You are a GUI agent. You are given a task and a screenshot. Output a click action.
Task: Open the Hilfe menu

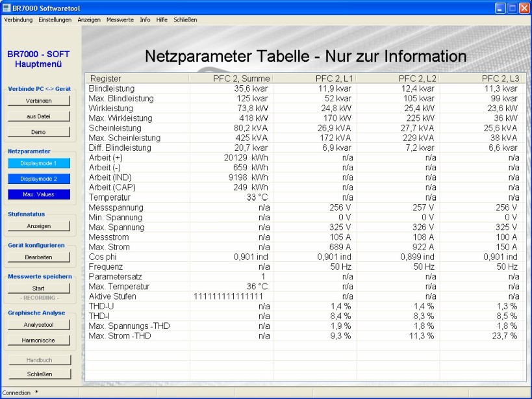(x=162, y=20)
